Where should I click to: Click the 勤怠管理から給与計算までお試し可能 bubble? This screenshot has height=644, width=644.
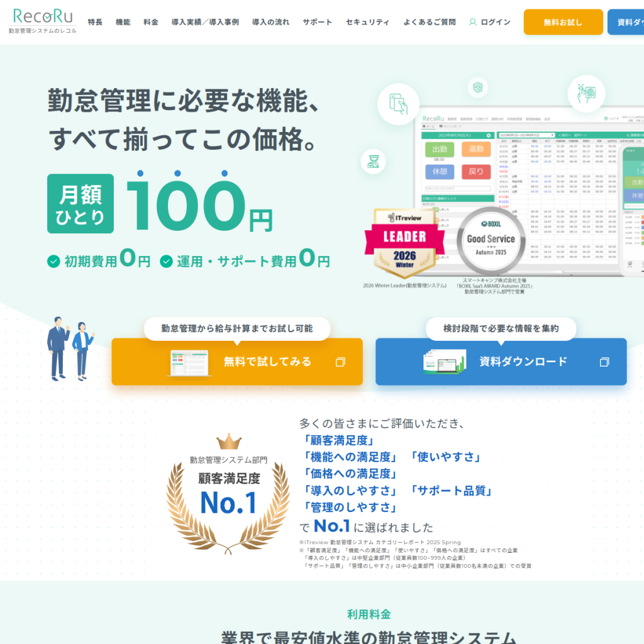(237, 328)
